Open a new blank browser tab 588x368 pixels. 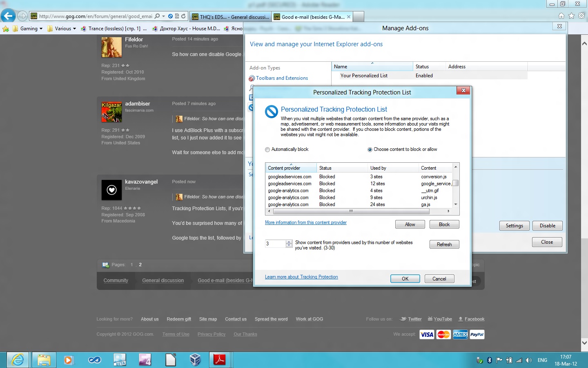358,17
